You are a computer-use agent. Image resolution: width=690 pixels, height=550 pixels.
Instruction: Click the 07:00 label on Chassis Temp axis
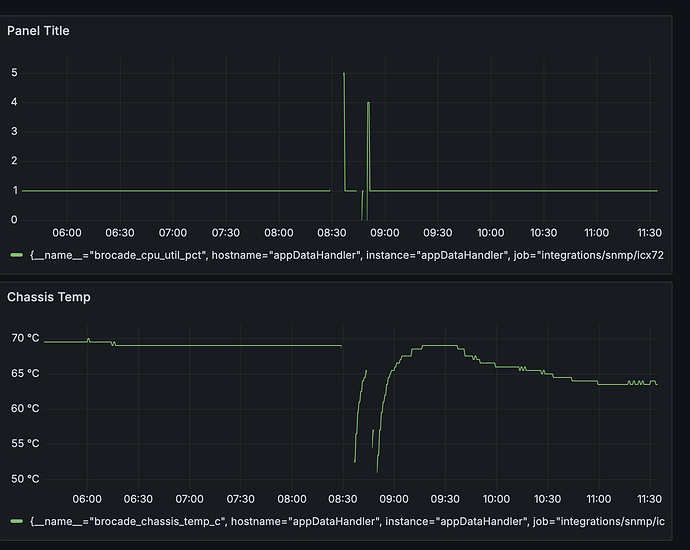click(x=190, y=499)
